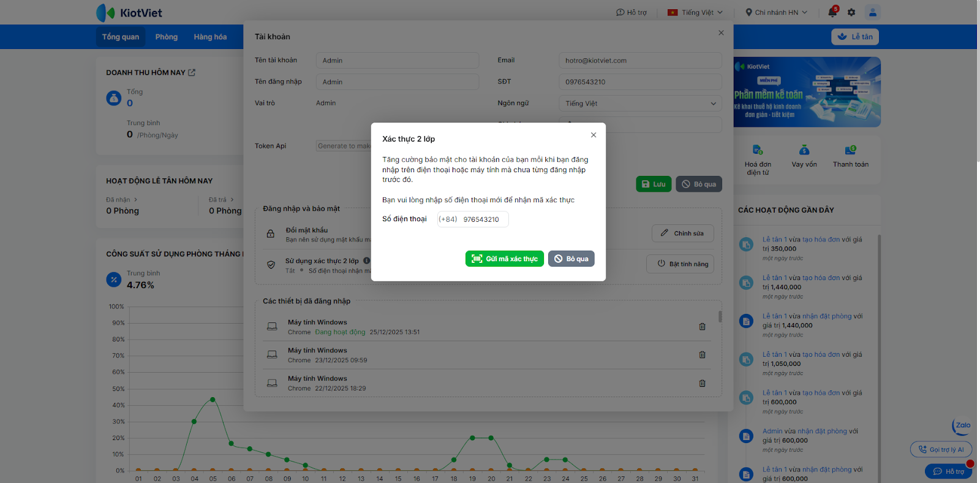Click the logged-in devices list scrollbar
Image resolution: width=980 pixels, height=483 pixels.
720,317
